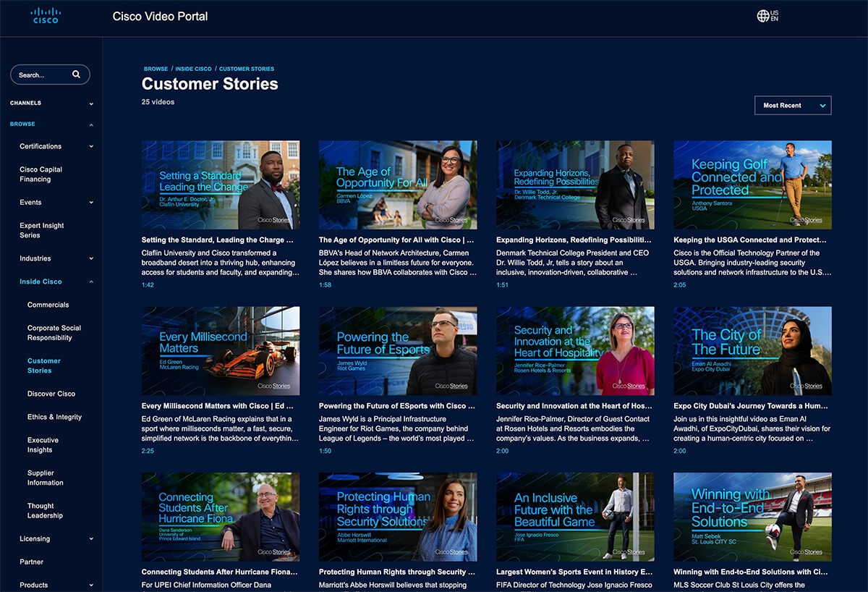Click the search magnifier icon
Image resolution: width=868 pixels, height=592 pixels.
(76, 75)
